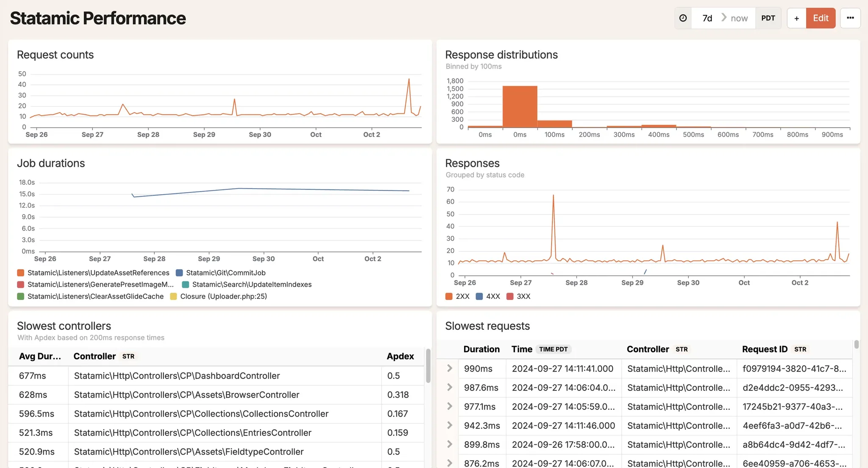Set the end time 'now' field
868x468 pixels.
pyautogui.click(x=739, y=18)
